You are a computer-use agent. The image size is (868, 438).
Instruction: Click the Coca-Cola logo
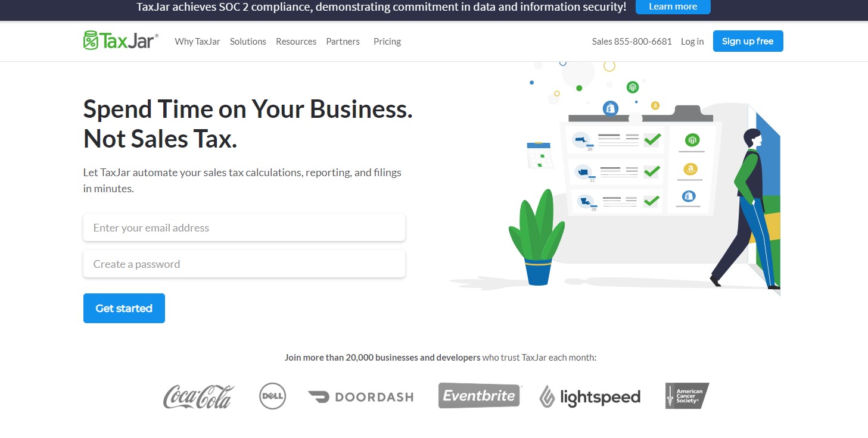(x=199, y=396)
